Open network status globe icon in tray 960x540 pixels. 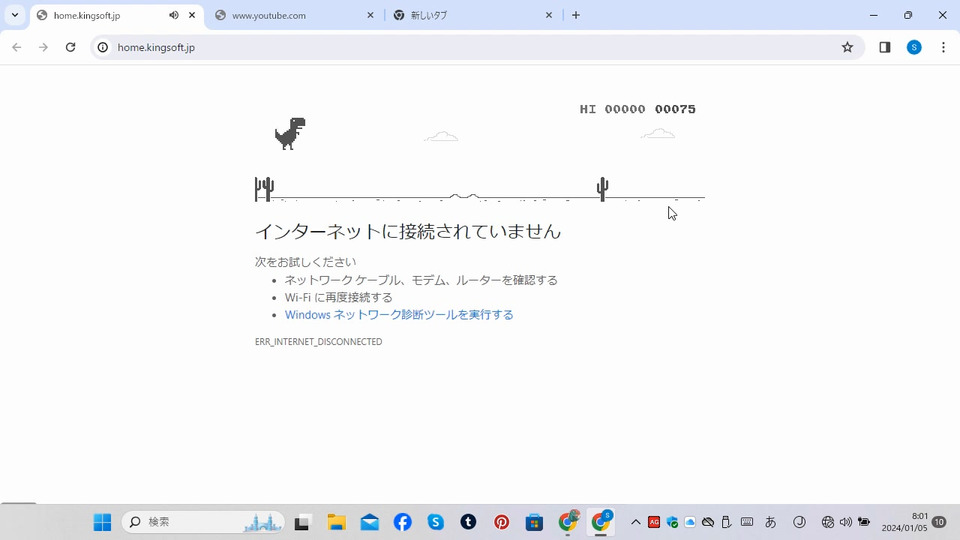(828, 522)
